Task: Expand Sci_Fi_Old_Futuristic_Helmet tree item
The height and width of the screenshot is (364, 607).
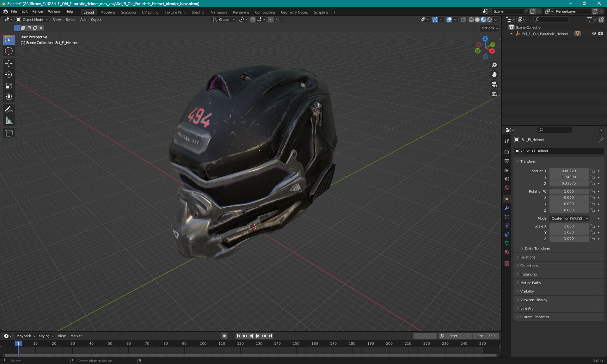Action: (512, 33)
